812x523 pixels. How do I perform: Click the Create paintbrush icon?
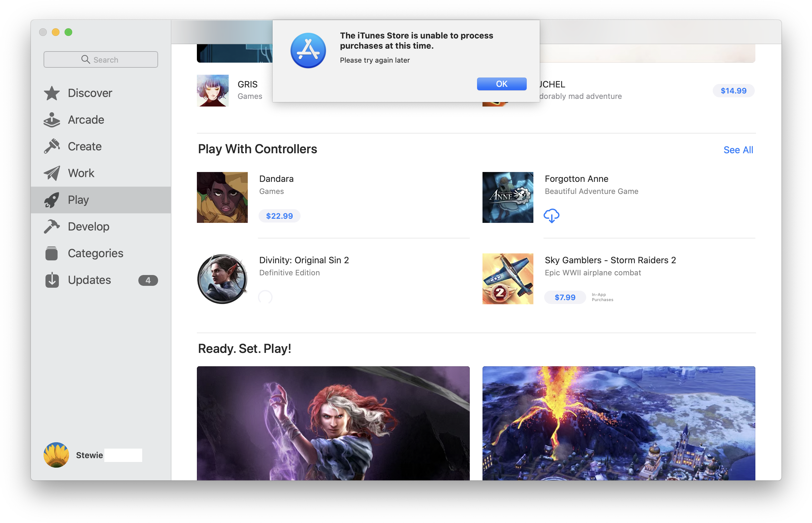point(52,146)
